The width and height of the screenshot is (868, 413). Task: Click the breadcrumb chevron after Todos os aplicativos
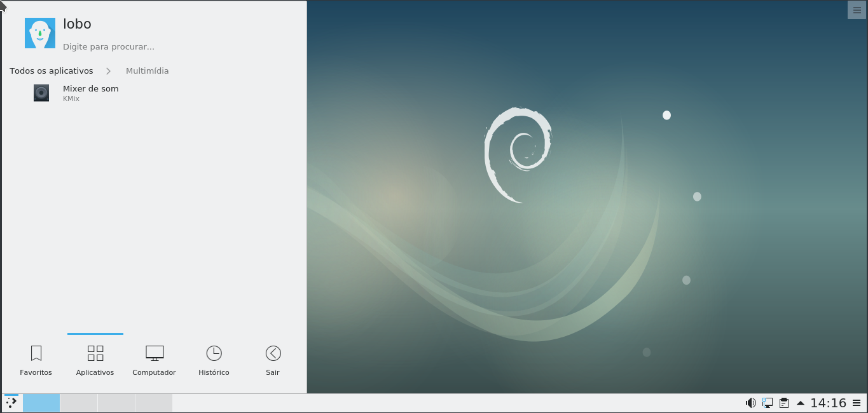click(x=108, y=71)
